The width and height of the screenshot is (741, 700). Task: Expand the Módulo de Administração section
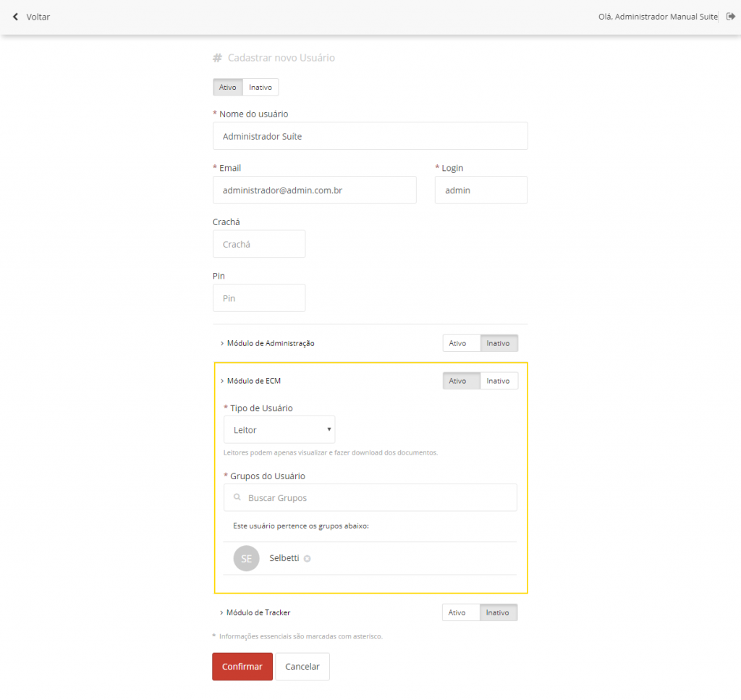(x=267, y=343)
